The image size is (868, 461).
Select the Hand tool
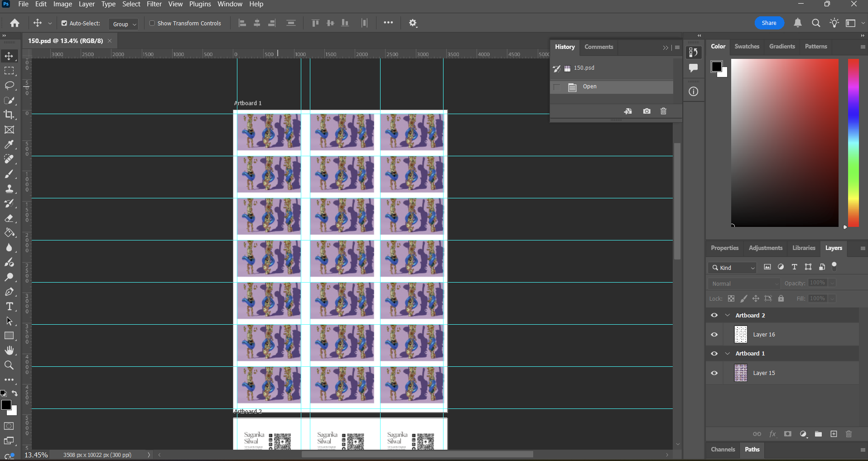click(x=9, y=351)
